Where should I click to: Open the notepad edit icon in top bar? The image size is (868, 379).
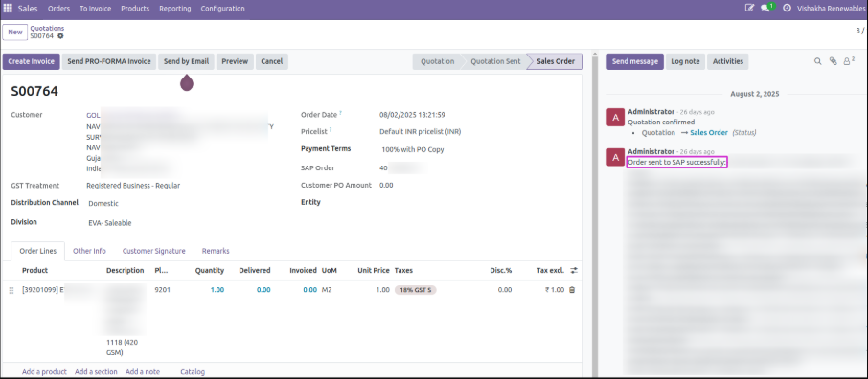(749, 9)
